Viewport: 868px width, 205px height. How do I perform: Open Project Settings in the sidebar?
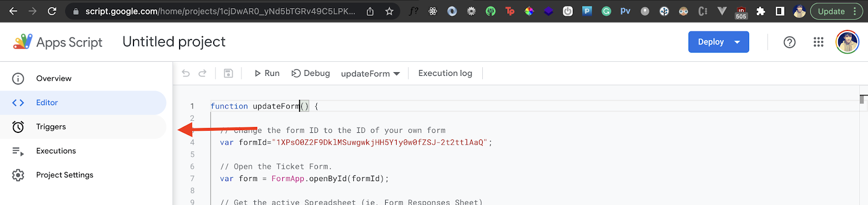point(83,175)
